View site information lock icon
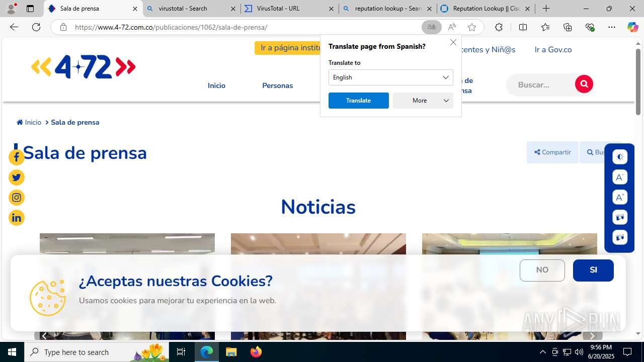This screenshot has width=644, height=362. coord(63,27)
